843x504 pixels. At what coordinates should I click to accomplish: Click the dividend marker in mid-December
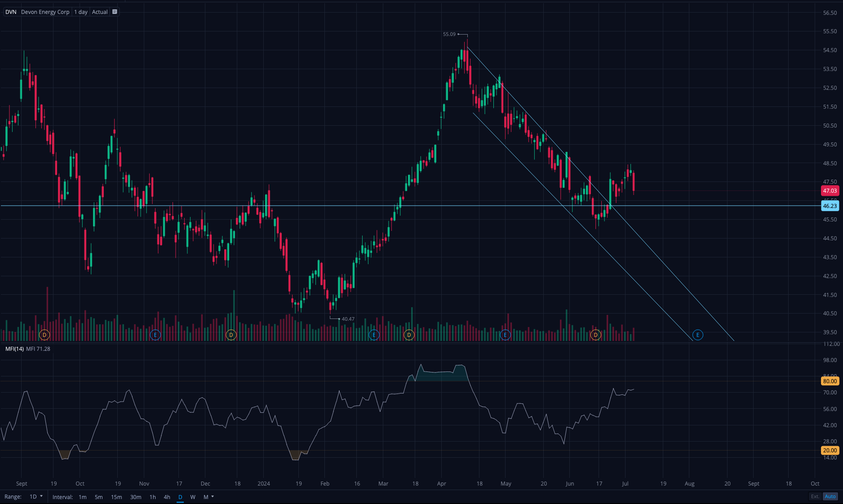point(231,335)
